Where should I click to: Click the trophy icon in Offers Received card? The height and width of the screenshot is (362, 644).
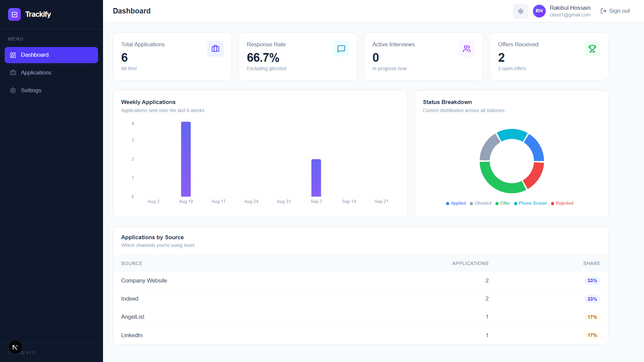point(592,49)
